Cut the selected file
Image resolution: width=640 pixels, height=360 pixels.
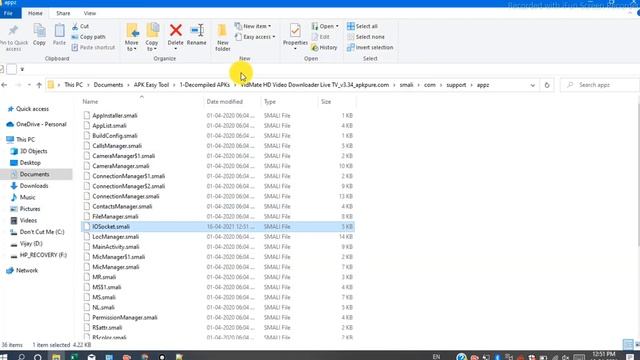click(x=80, y=26)
